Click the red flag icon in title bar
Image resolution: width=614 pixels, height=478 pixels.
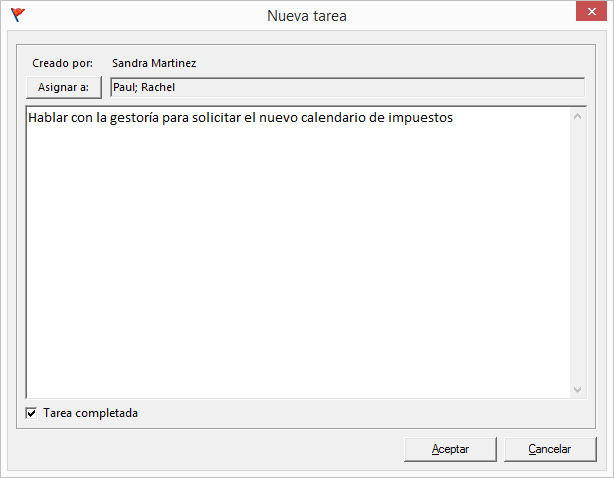point(18,15)
